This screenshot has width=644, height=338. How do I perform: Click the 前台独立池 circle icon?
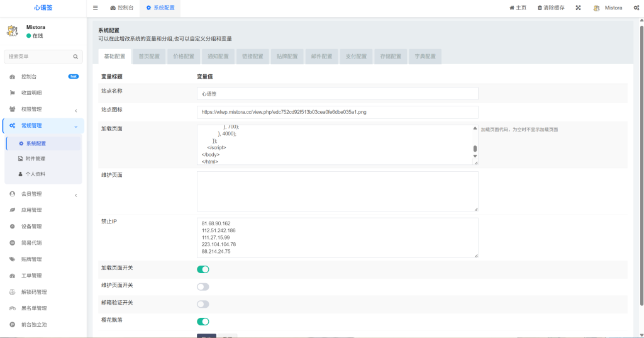(x=13, y=325)
